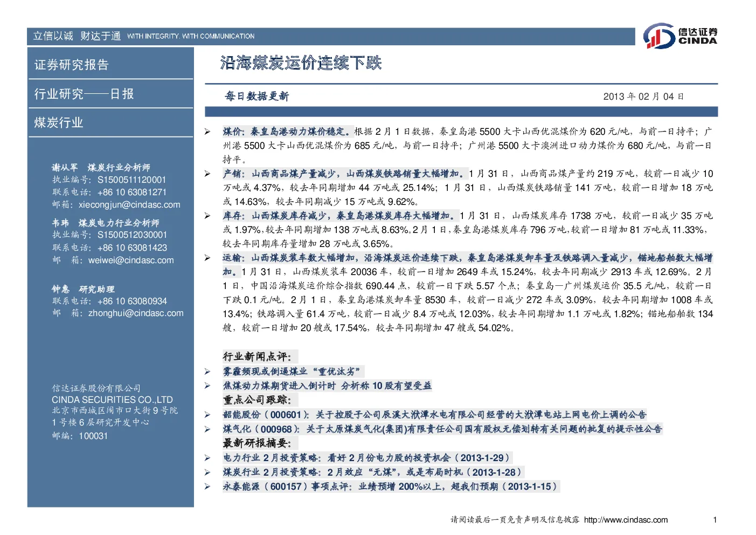This screenshot has width=756, height=535.
Task: Open the 韶能股份（000601）announcement line
Action: point(434,415)
